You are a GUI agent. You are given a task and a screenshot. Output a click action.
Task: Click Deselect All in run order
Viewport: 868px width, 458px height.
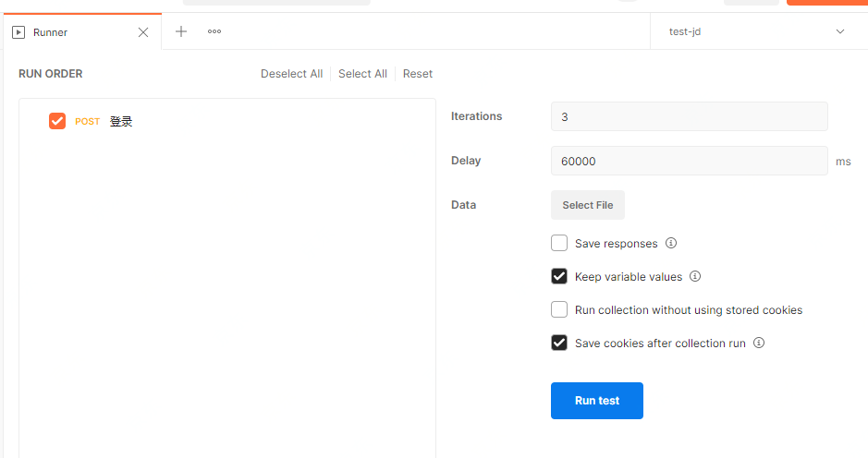coord(291,74)
